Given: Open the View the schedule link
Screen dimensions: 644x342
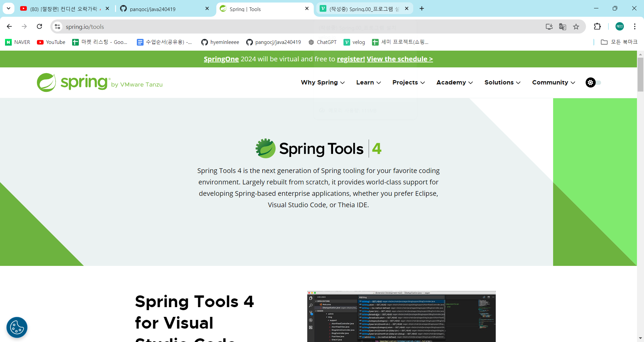Looking at the screenshot, I should click(x=400, y=59).
